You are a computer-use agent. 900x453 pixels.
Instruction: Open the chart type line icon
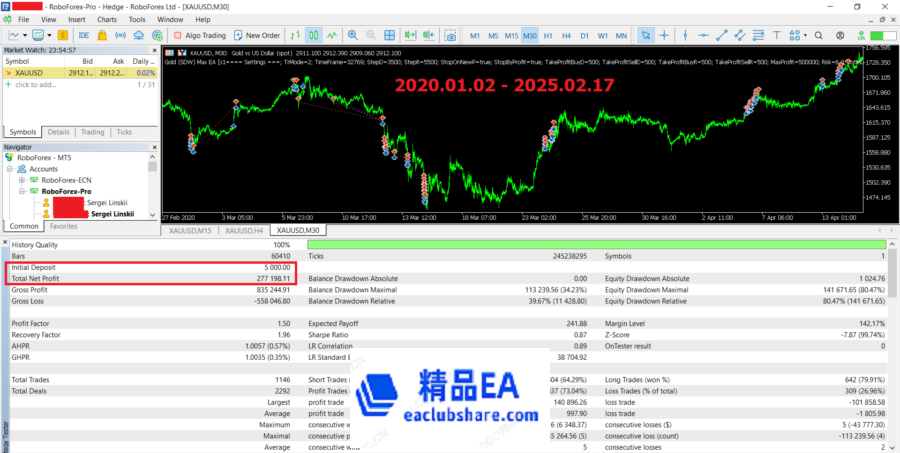15,36
